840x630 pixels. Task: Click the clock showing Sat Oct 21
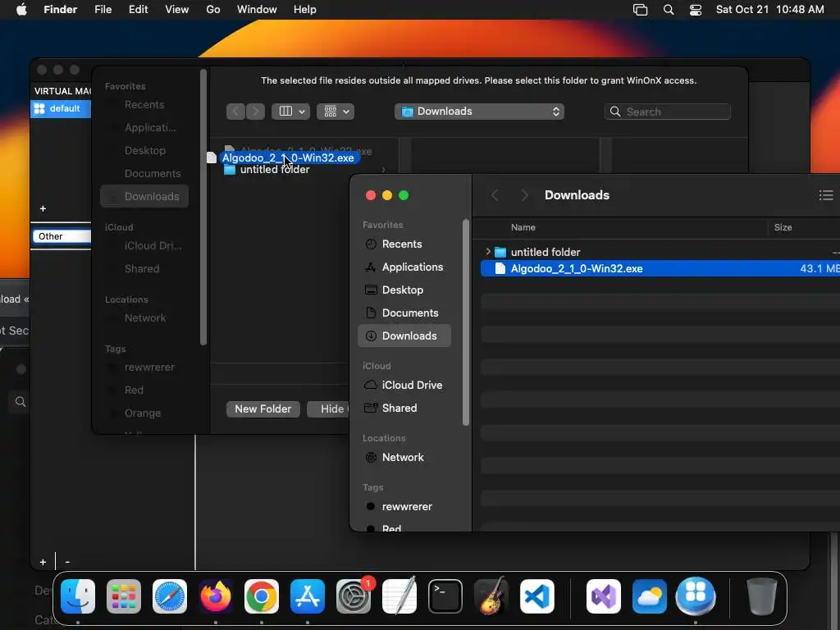769,10
